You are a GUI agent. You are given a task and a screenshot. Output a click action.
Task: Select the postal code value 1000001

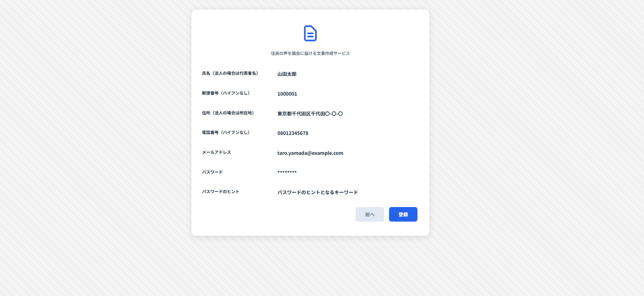click(x=287, y=94)
